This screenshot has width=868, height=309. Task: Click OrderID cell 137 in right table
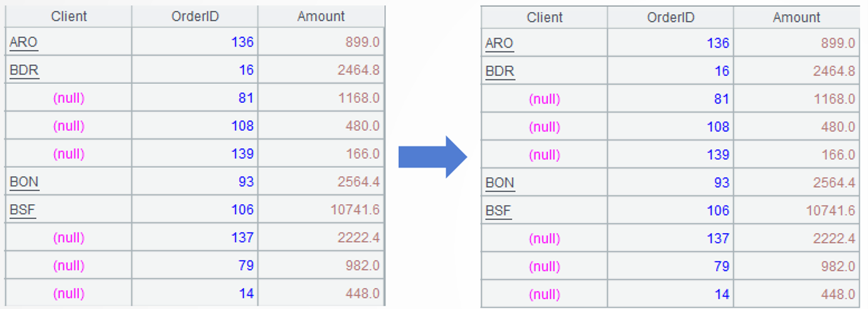(x=717, y=239)
